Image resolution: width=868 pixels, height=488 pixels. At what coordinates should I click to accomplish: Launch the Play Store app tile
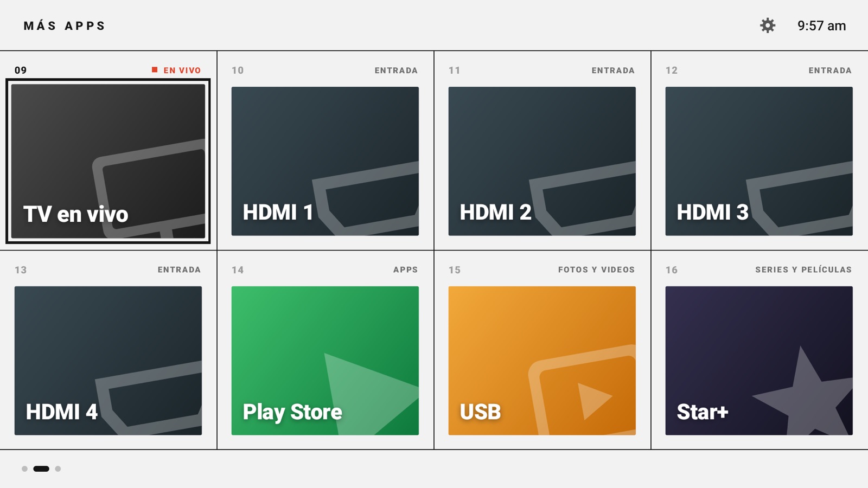325,361
